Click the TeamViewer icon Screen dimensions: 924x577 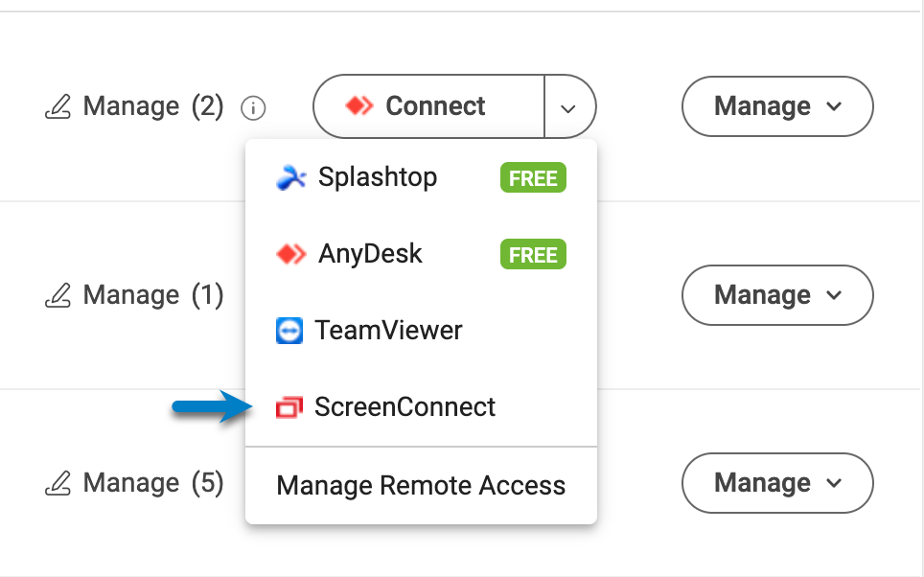289,331
